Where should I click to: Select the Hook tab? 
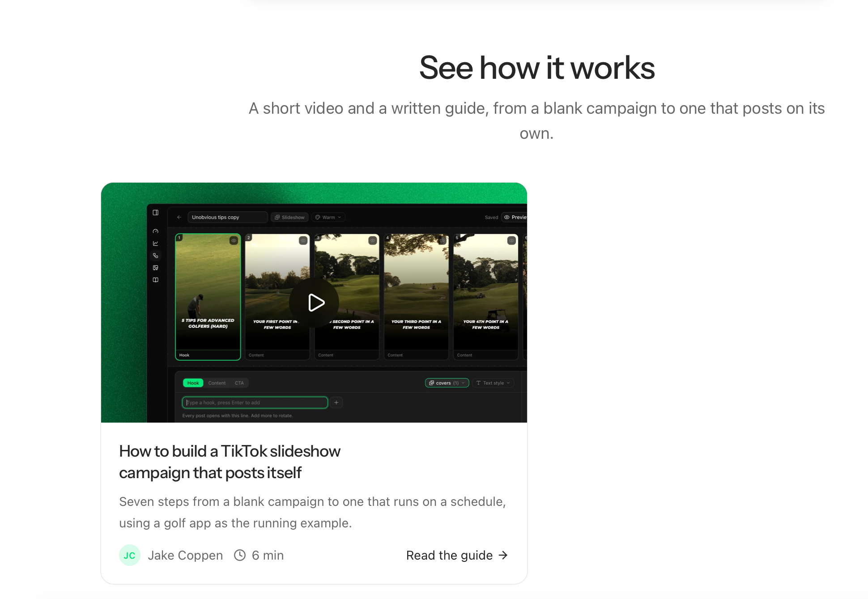193,383
